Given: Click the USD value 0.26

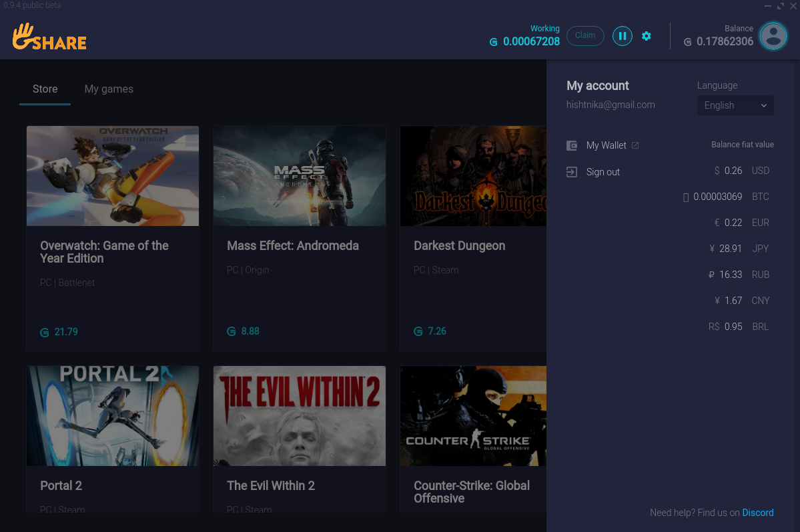Looking at the screenshot, I should pyautogui.click(x=733, y=171).
